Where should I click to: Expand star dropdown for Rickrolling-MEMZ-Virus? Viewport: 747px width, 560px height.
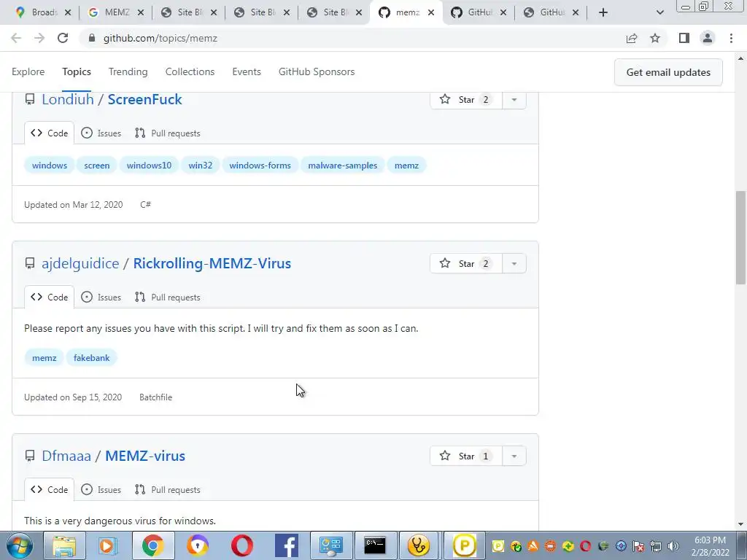click(514, 263)
